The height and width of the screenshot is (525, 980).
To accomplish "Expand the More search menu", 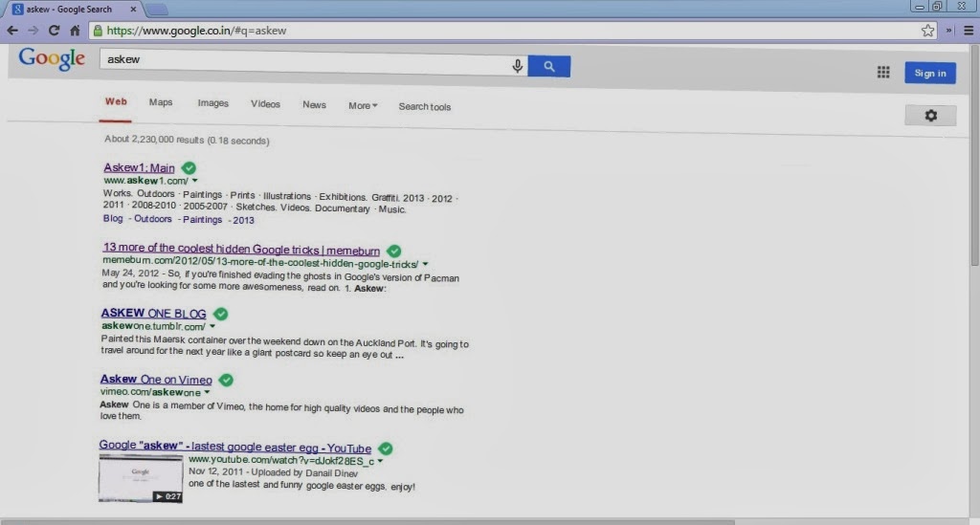I will pos(363,105).
